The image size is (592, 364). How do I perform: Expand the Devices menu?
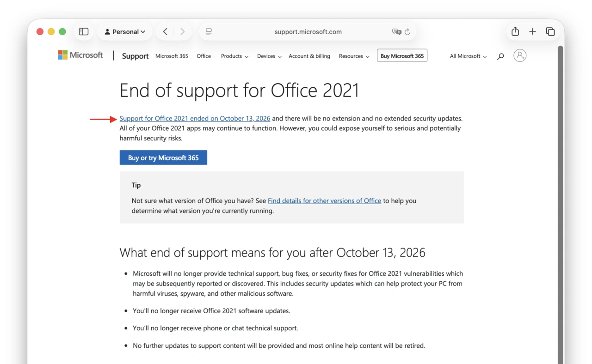[269, 56]
